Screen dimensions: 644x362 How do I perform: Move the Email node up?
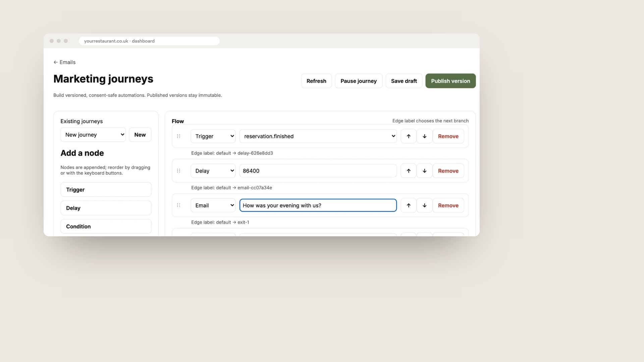coord(409,205)
